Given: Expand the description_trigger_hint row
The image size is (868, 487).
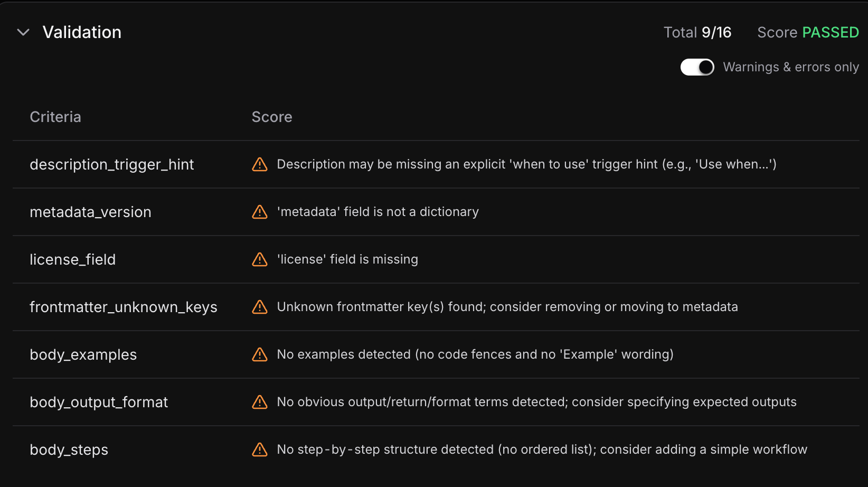Looking at the screenshot, I should (x=111, y=164).
